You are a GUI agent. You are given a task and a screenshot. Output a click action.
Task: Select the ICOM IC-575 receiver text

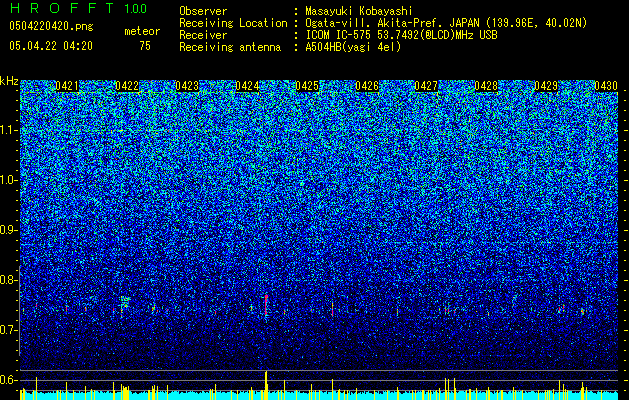click(401, 35)
